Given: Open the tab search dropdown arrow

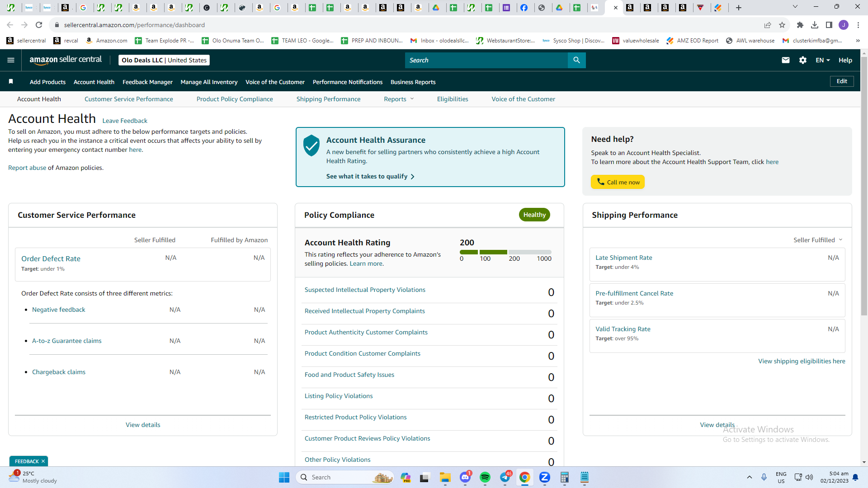Looking at the screenshot, I should (795, 7).
